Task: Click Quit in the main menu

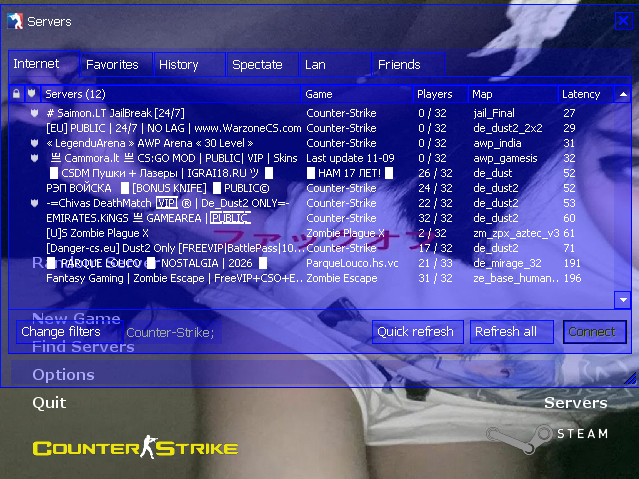Action: (x=49, y=402)
